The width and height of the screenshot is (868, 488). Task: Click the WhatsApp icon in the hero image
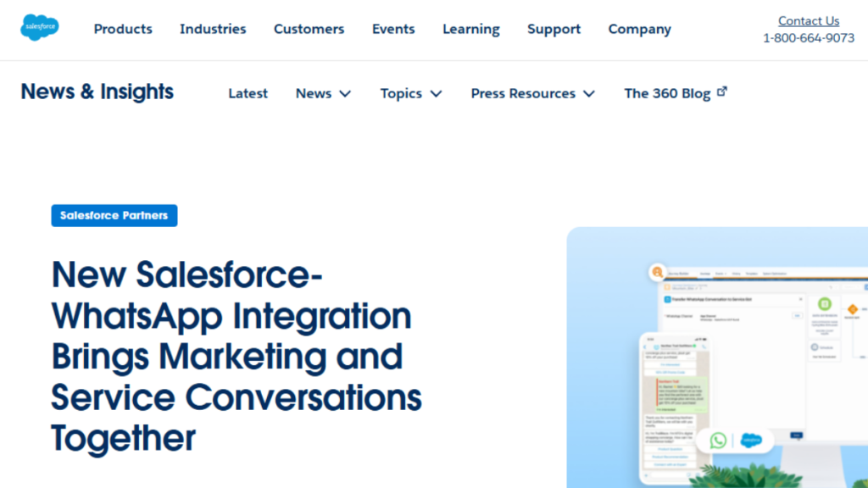click(x=720, y=440)
